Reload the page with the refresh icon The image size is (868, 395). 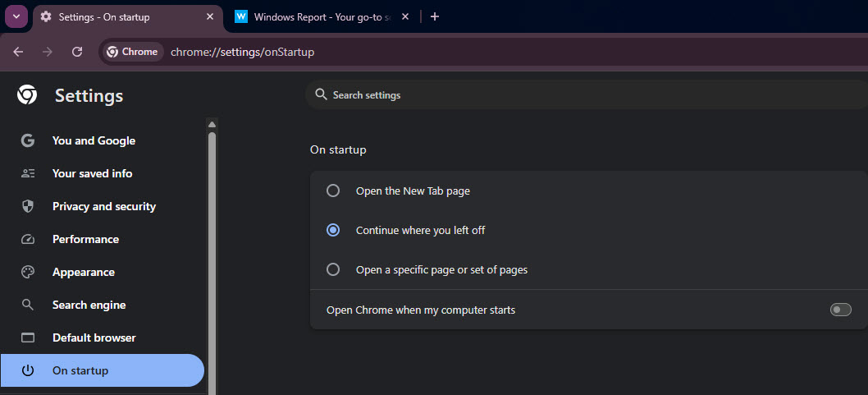pyautogui.click(x=77, y=52)
